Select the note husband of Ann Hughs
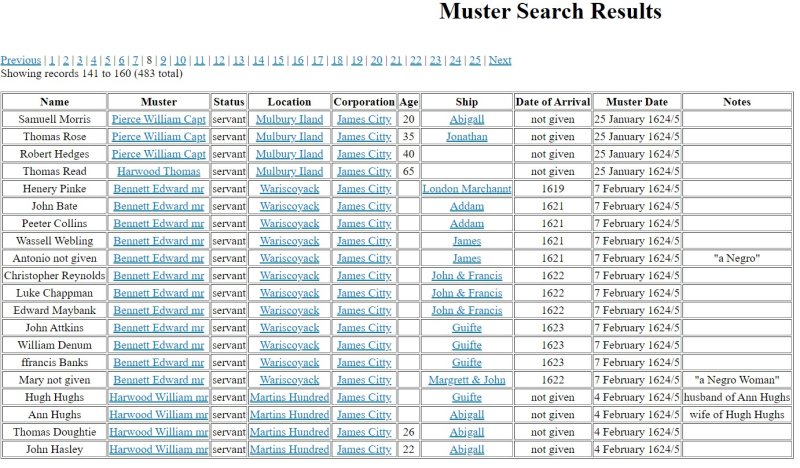The width and height of the screenshot is (800, 468). coord(737,397)
